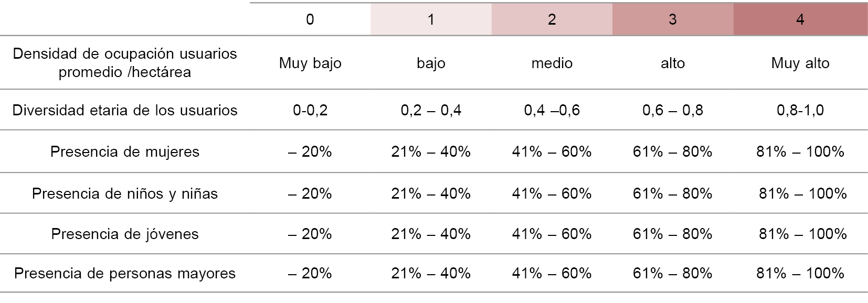The image size is (868, 303).
Task: Select the '0,6 – 0,8' cell
Action: 672,110
